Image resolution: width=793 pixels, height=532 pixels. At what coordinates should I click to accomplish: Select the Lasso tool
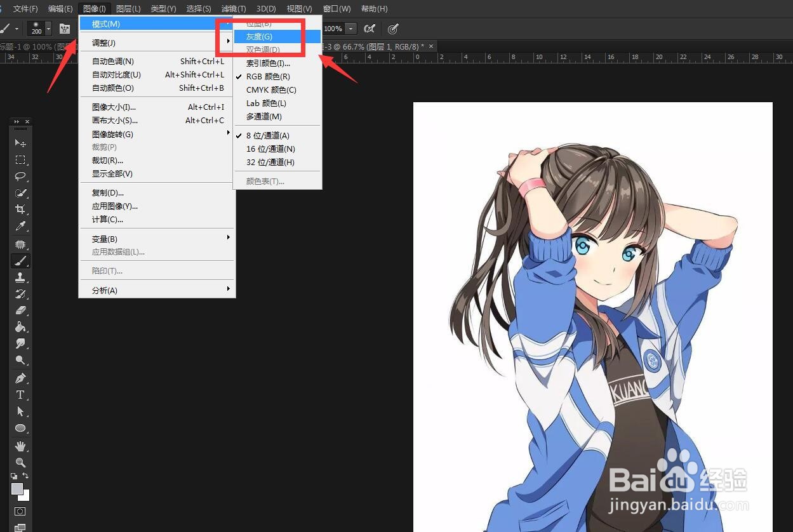pyautogui.click(x=20, y=176)
